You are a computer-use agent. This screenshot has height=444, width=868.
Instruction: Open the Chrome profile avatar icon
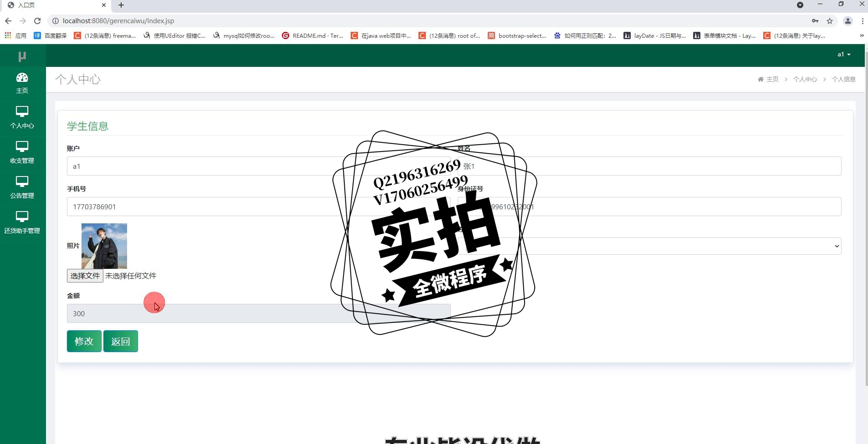[848, 21]
